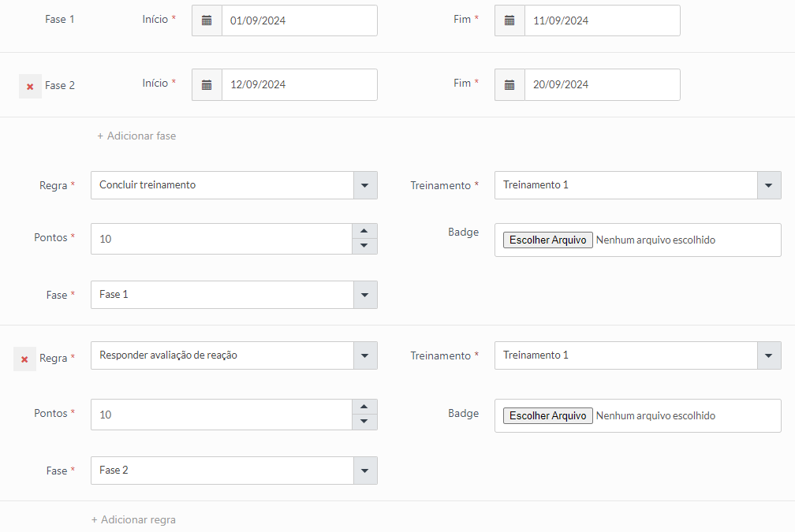Decrease Pontos value for first rule
Image resolution: width=795 pixels, height=532 pixels.
[364, 246]
